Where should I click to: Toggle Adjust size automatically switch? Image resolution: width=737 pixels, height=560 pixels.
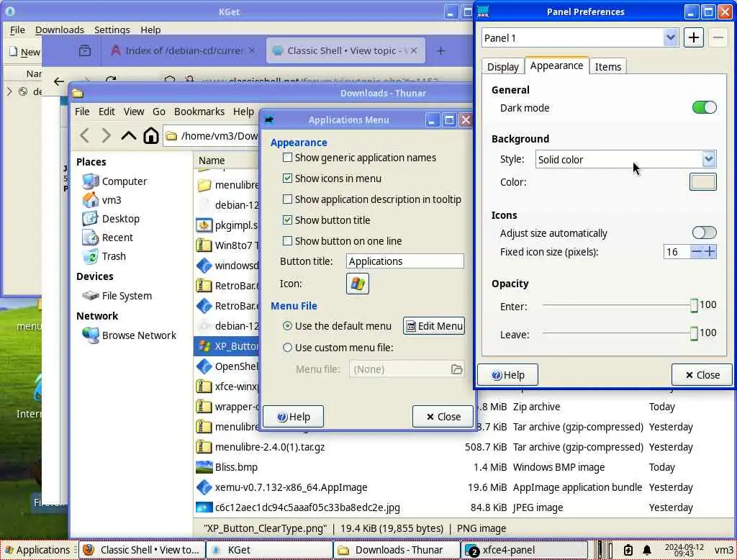(704, 232)
